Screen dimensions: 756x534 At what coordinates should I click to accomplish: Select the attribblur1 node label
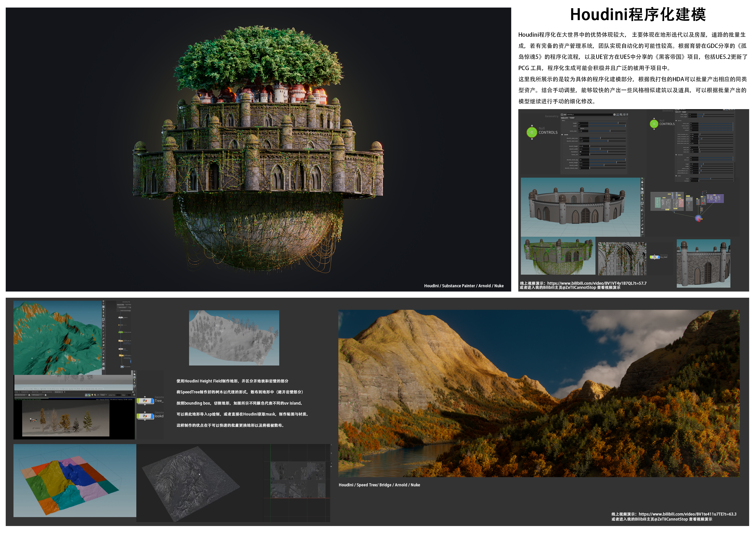click(x=125, y=318)
